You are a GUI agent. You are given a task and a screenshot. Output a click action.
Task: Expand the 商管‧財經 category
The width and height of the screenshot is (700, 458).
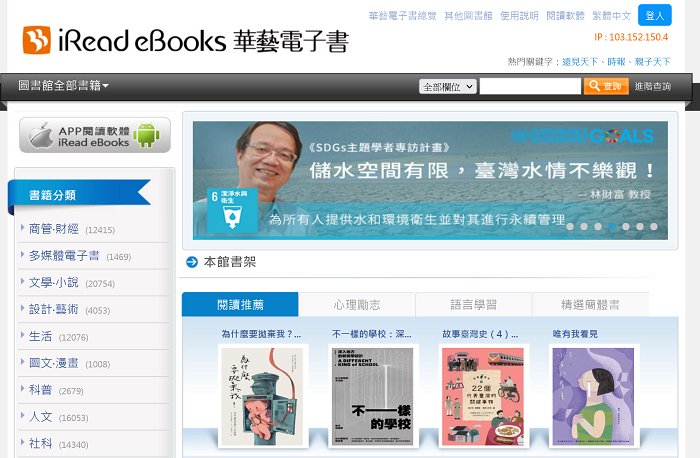coord(54,229)
